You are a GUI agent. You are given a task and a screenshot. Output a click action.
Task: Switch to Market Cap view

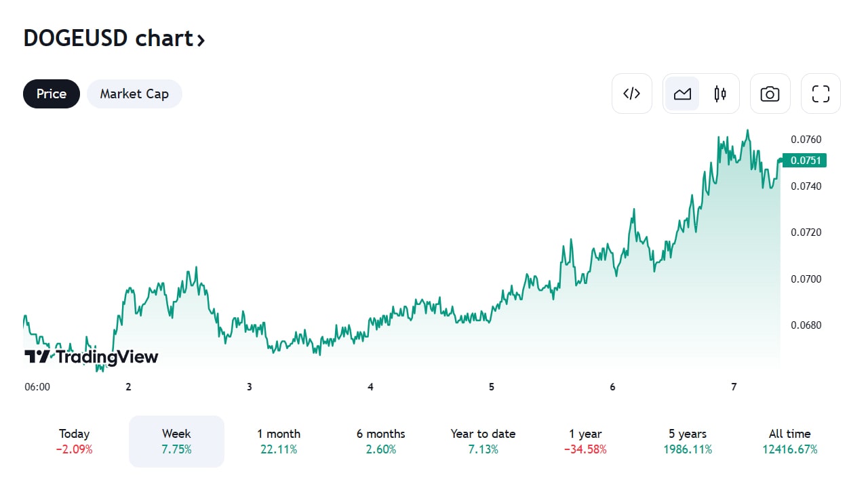tap(134, 94)
